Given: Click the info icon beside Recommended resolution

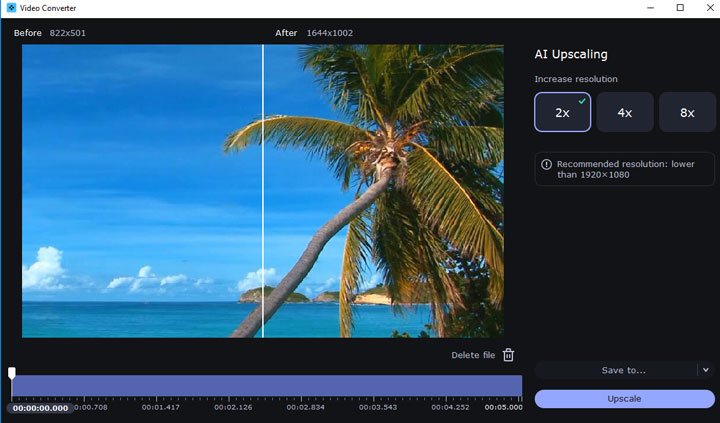Looking at the screenshot, I should 546,164.
